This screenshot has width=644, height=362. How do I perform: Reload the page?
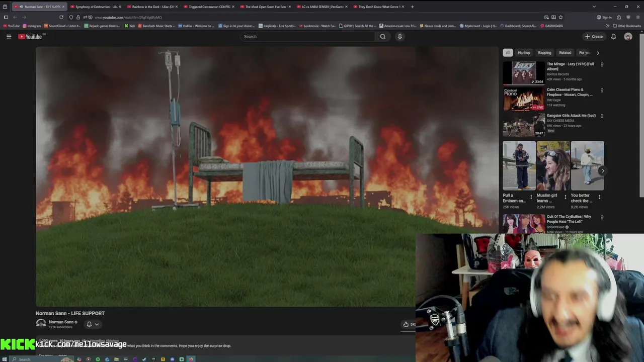point(61,17)
